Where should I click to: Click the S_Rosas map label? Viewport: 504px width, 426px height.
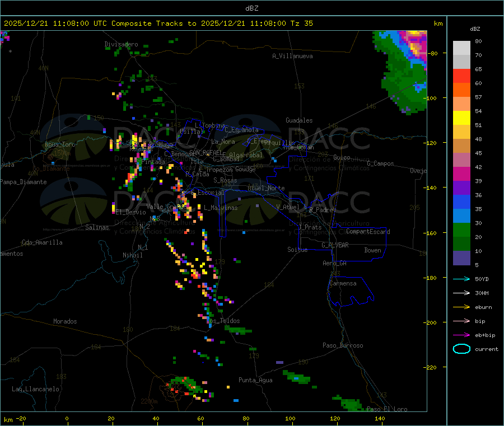pos(225,180)
